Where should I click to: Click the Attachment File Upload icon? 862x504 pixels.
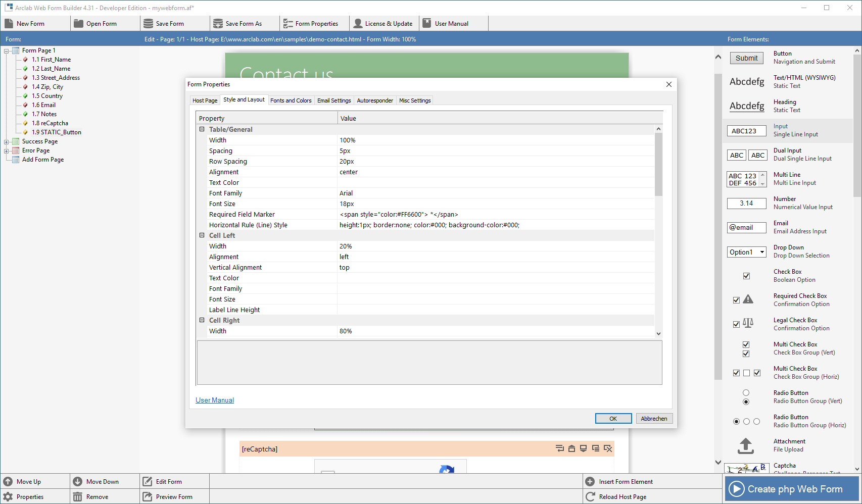click(x=746, y=445)
